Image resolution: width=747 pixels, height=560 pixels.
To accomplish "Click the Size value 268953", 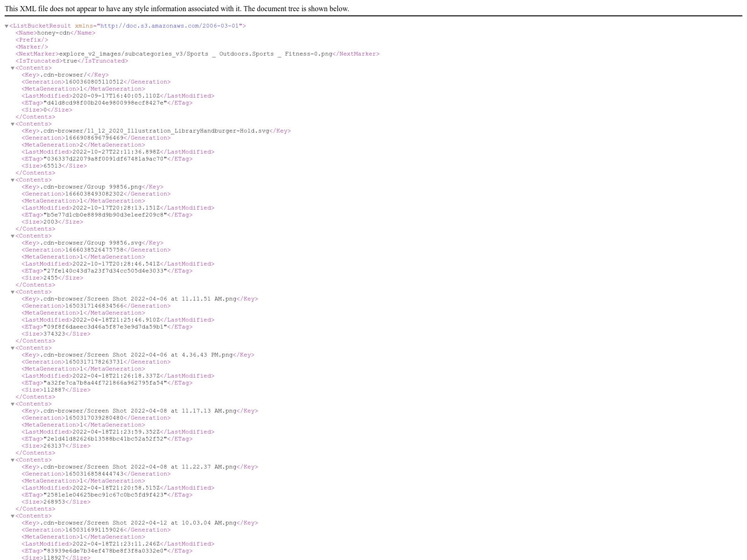I will click(54, 502).
